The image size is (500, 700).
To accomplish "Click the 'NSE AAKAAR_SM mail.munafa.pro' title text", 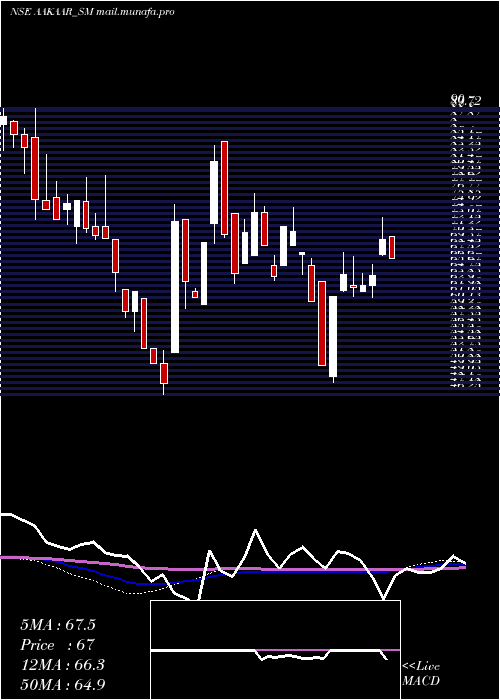I will (92, 12).
